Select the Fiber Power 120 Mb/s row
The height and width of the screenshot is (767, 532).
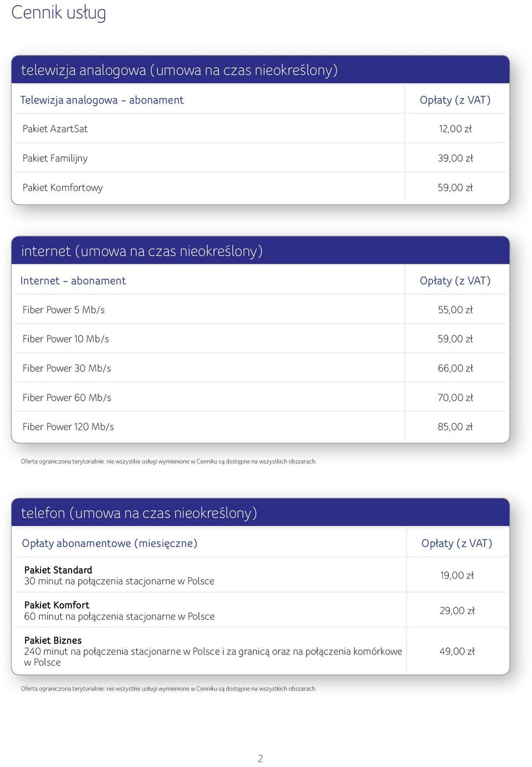[x=260, y=427]
